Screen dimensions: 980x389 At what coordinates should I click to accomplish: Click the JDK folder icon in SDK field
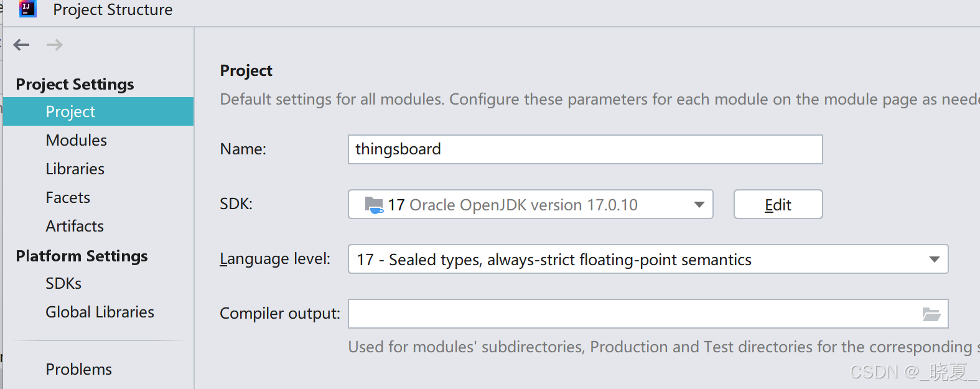coord(374,205)
